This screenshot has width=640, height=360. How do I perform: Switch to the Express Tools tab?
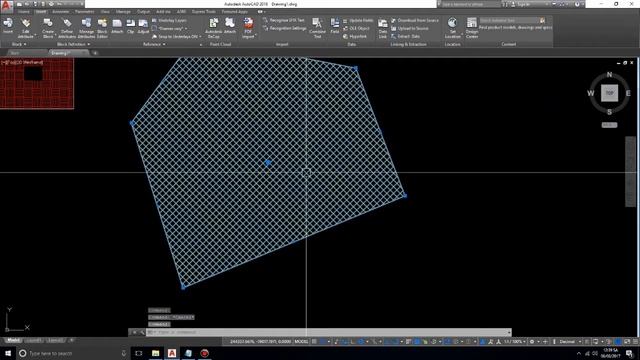(x=203, y=12)
